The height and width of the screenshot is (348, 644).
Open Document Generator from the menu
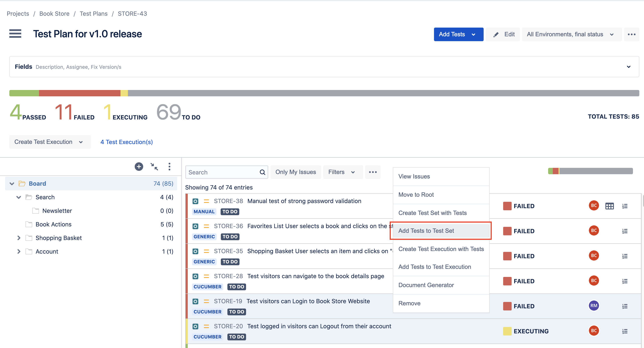click(x=441, y=285)
